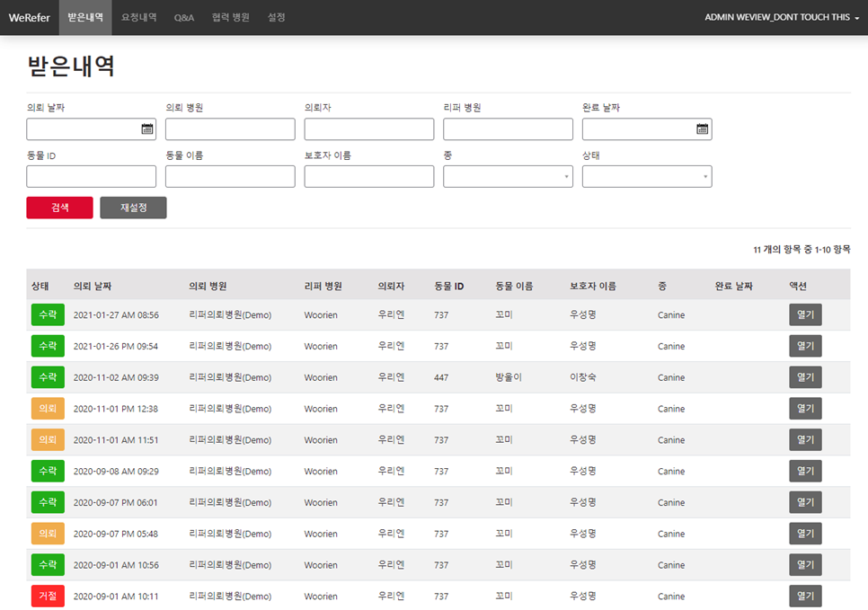Go to WeRefer home logo
Viewport: 868px width, 610px height.
coord(30,18)
